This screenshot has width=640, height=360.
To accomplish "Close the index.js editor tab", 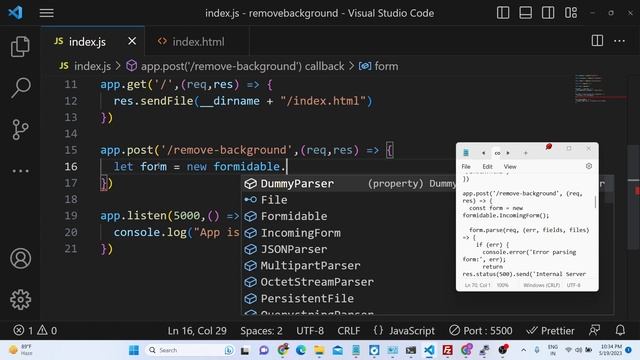I will [132, 41].
